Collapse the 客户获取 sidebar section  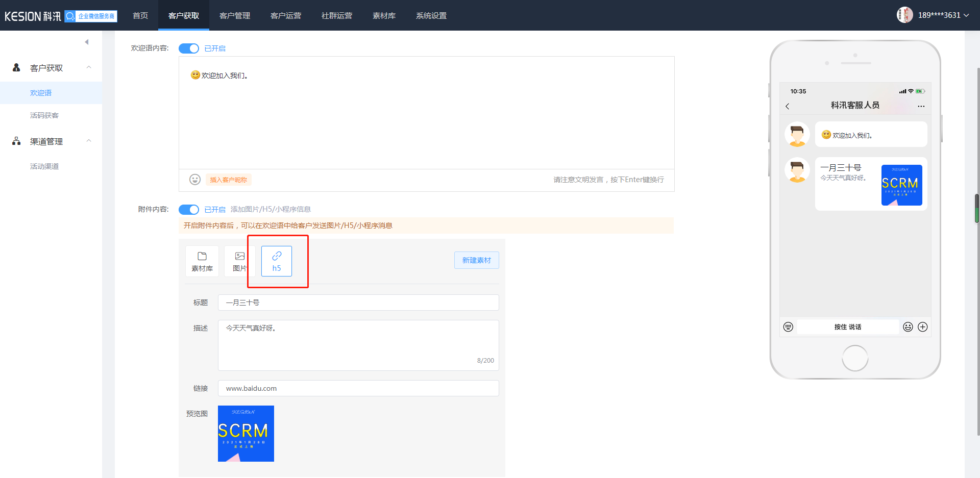[x=89, y=68]
